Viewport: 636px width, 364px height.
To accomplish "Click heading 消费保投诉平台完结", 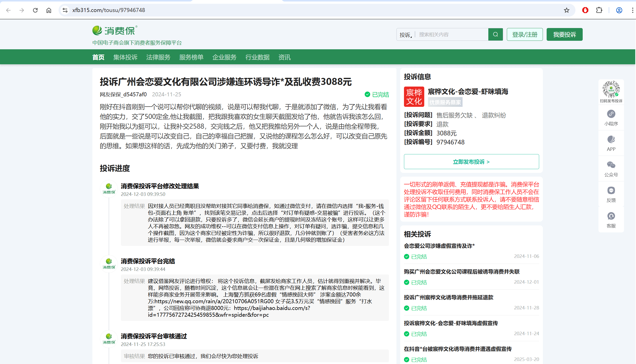I will [148, 261].
